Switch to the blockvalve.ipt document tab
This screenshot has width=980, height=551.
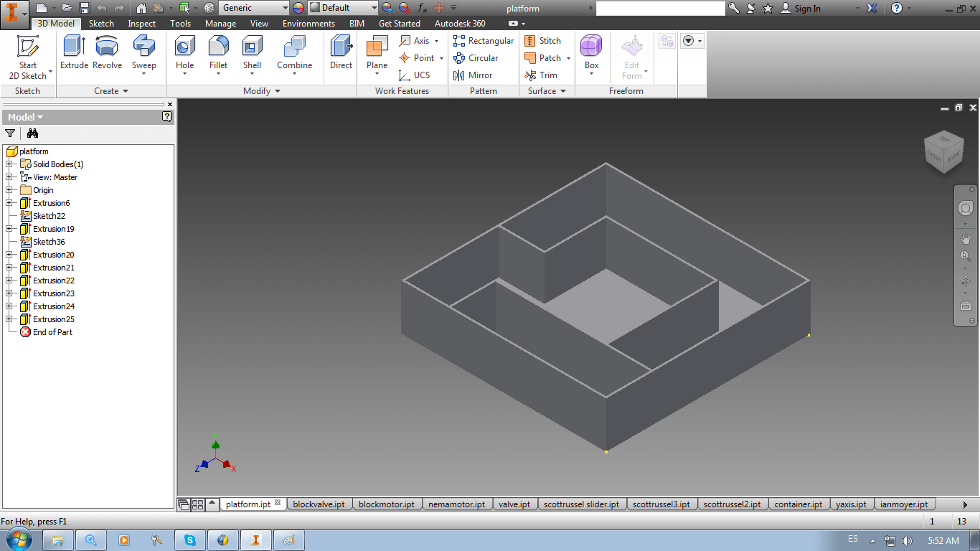pos(319,504)
